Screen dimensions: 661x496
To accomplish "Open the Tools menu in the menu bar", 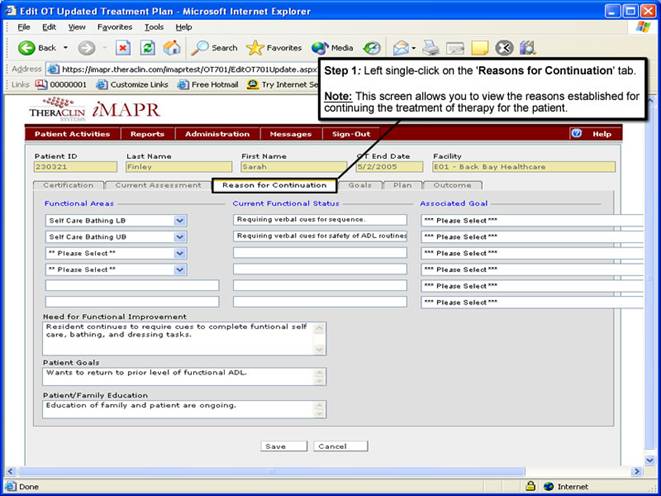I will (x=154, y=26).
